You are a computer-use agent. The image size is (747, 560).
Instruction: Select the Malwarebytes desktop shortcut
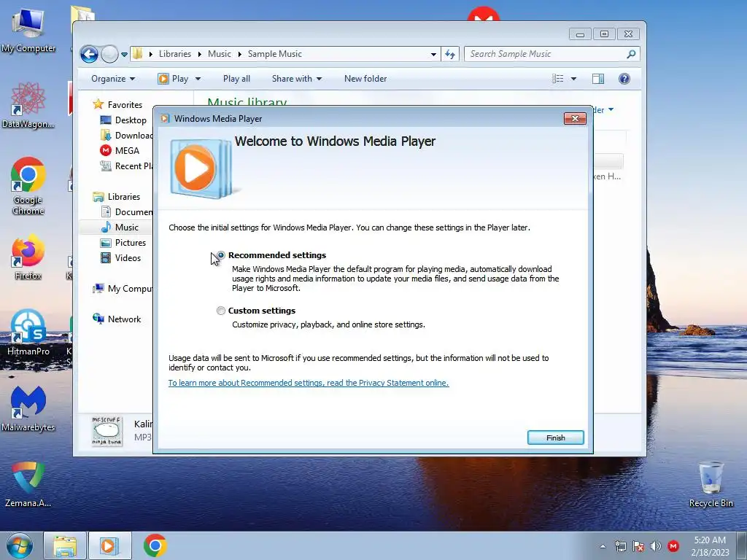28,408
